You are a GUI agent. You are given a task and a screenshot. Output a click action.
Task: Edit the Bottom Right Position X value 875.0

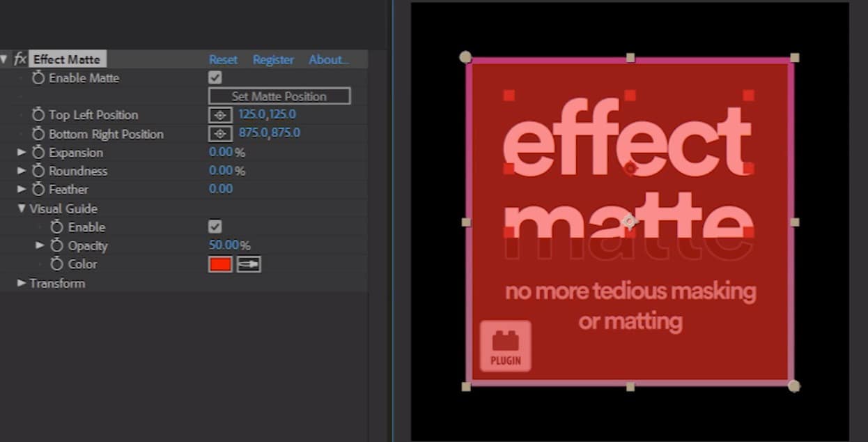click(253, 132)
